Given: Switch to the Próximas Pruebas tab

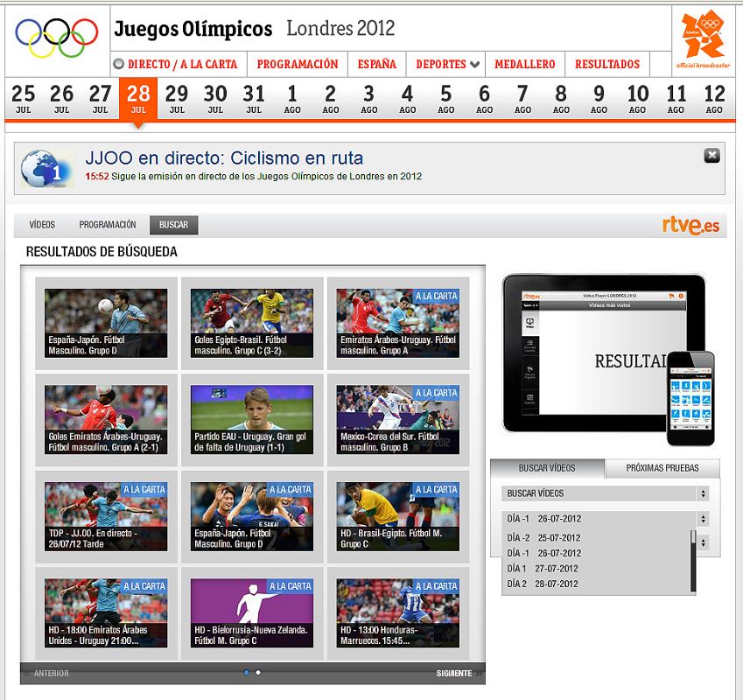Looking at the screenshot, I should tap(662, 468).
